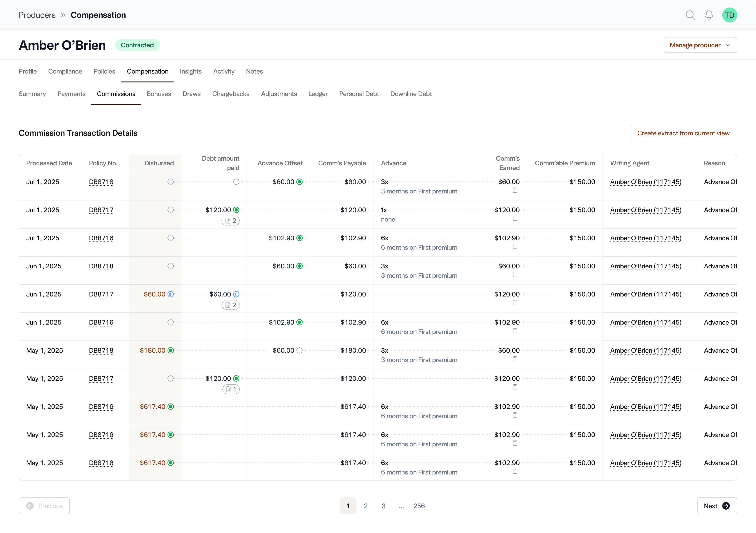This screenshot has width=756, height=533.
Task: Open the 1-document badge in May 1 DB8717 row
Action: pos(231,389)
